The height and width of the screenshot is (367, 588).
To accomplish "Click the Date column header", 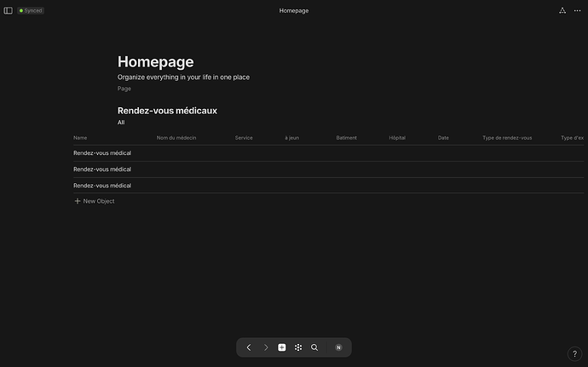I will (443, 138).
